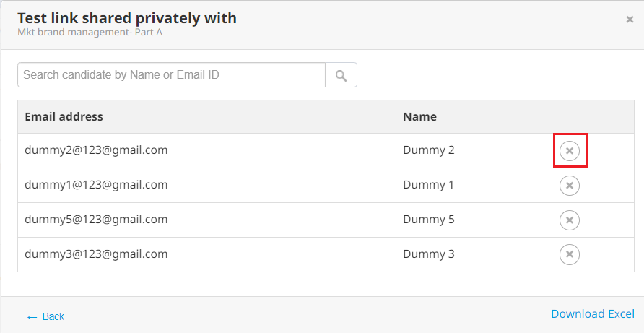Click the Dummy 3 name cell

point(429,254)
